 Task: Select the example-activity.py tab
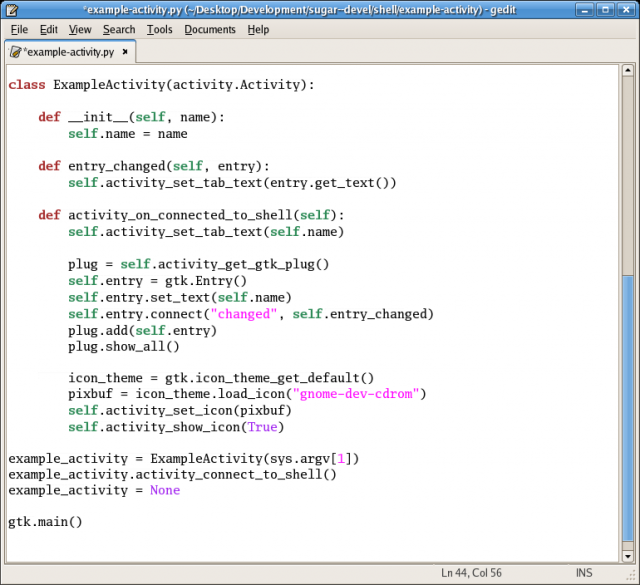68,51
